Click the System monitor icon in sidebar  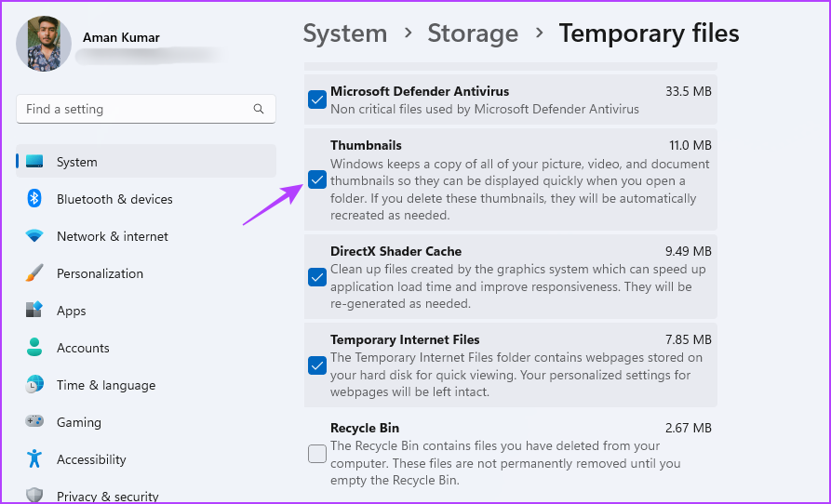(34, 161)
